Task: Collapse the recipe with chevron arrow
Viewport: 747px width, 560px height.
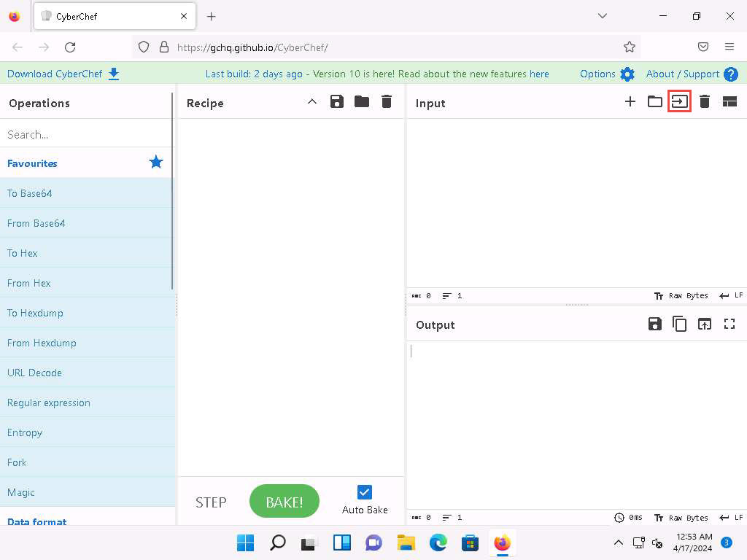Action: (312, 102)
